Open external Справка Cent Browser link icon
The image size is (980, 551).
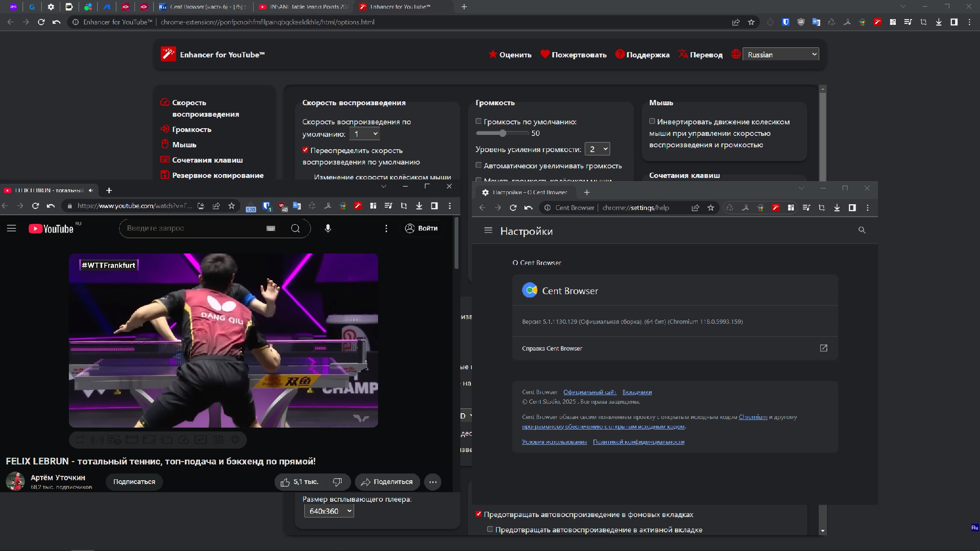[x=824, y=348]
